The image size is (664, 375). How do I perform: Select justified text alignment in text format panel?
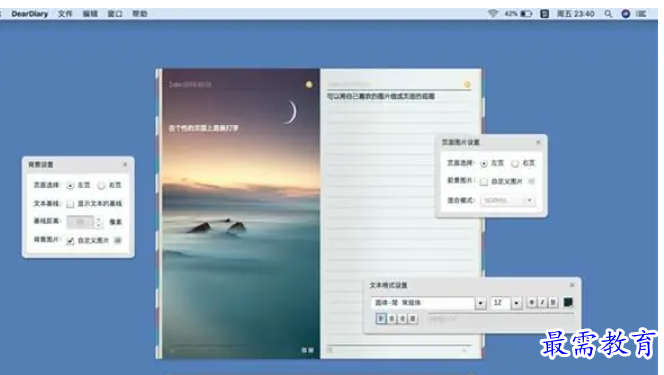pos(412,318)
